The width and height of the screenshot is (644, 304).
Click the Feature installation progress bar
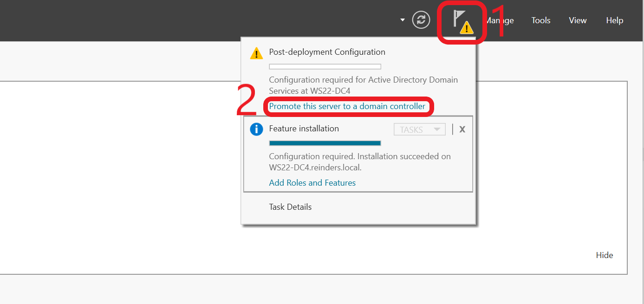(325, 143)
